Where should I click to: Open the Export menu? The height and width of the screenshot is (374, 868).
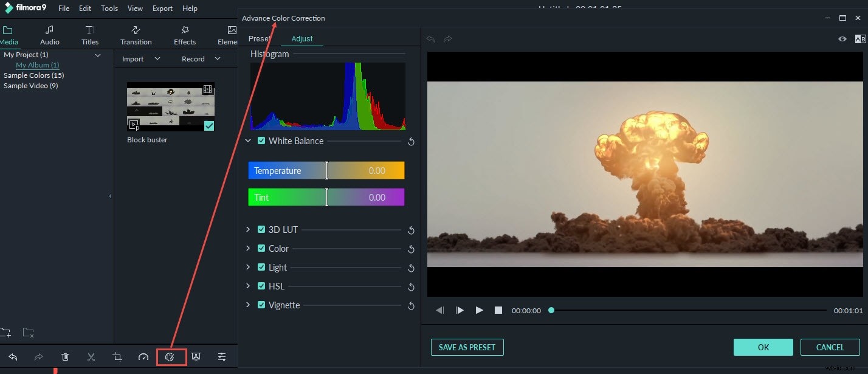tap(162, 8)
